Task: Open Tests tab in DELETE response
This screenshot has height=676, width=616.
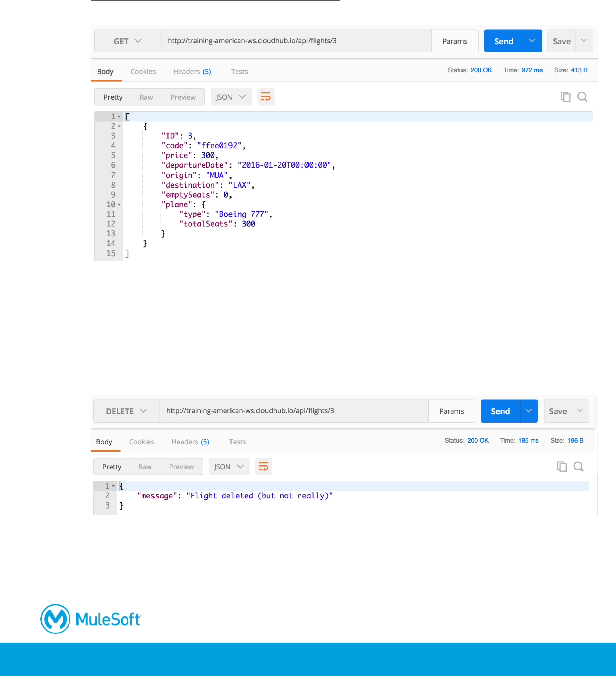Action: (237, 442)
